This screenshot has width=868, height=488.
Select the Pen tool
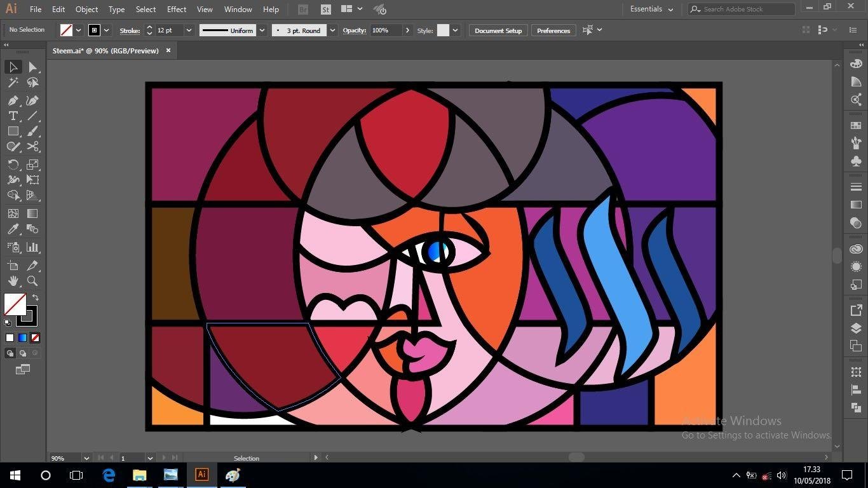coord(13,100)
